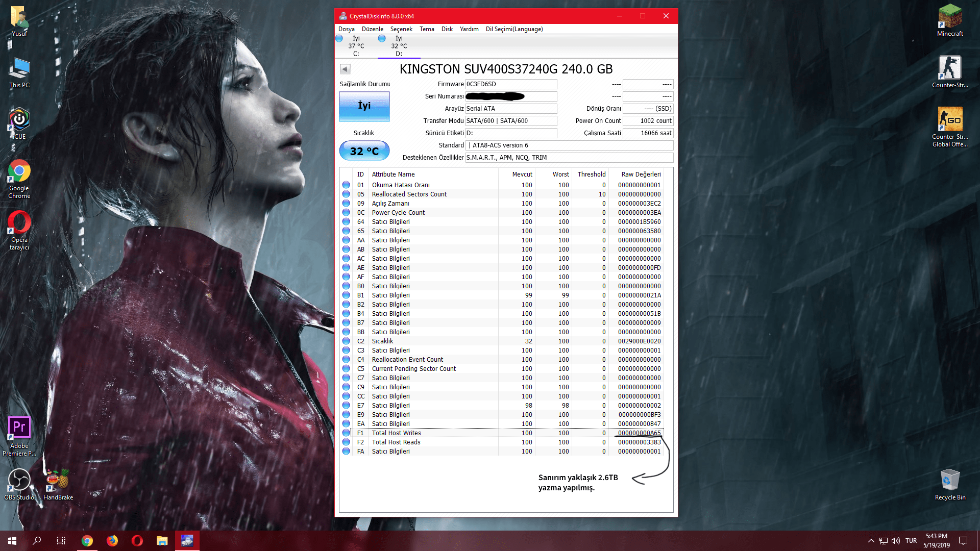
Task: Click the blue status orb for Total Host Writes
Action: pos(346,433)
